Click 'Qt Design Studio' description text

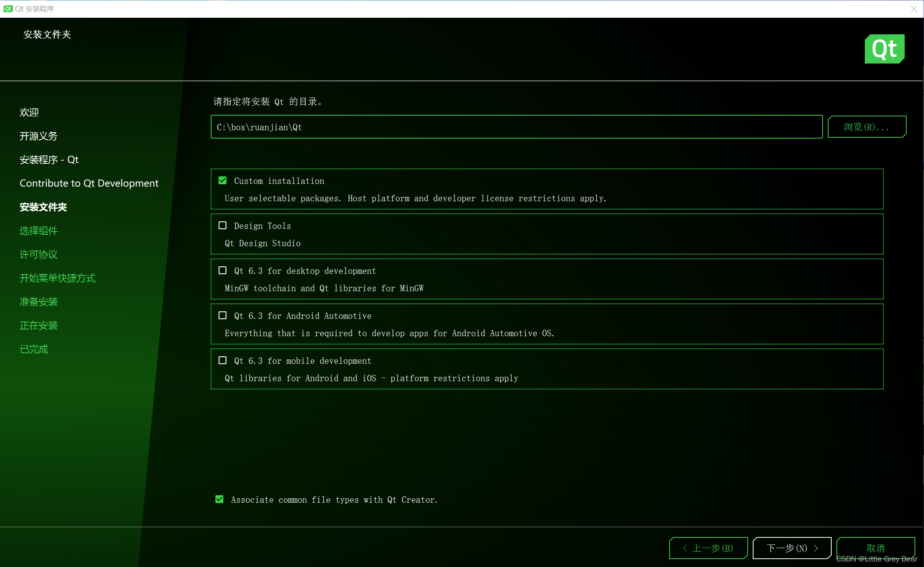point(263,243)
